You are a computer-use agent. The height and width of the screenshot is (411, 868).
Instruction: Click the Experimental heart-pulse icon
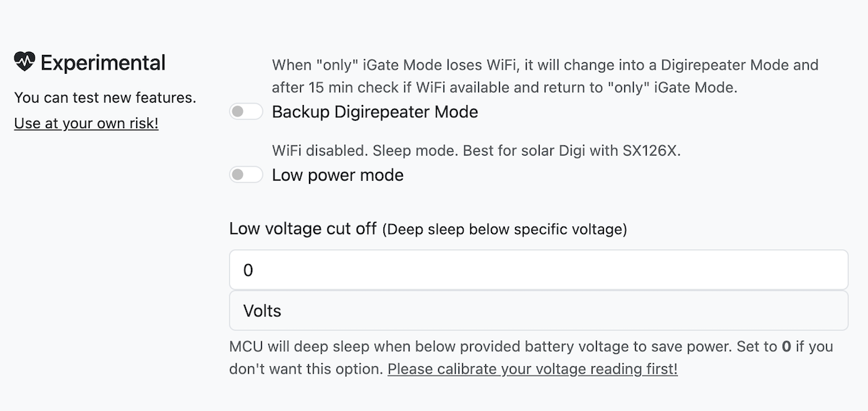pyautogui.click(x=25, y=62)
